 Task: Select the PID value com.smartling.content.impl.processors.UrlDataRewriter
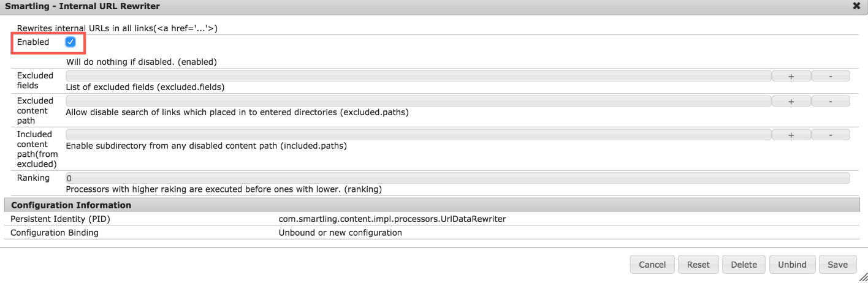pyautogui.click(x=392, y=219)
